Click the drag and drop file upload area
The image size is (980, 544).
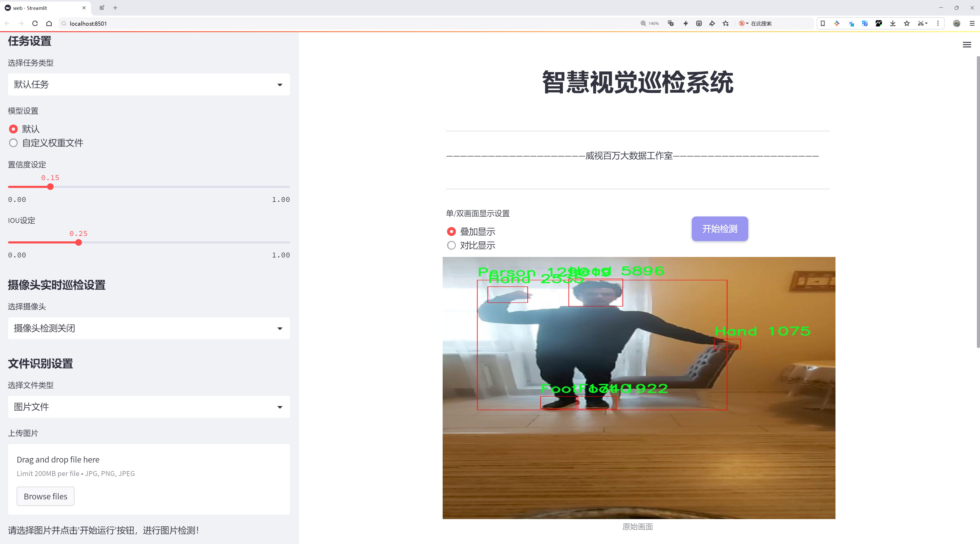[149, 479]
